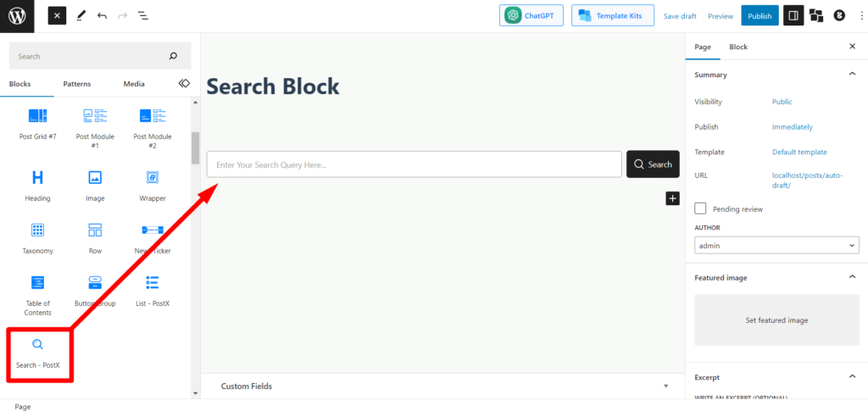Viewport: 868px width, 411px height.
Task: Click the Search Block page title
Action: 273,86
